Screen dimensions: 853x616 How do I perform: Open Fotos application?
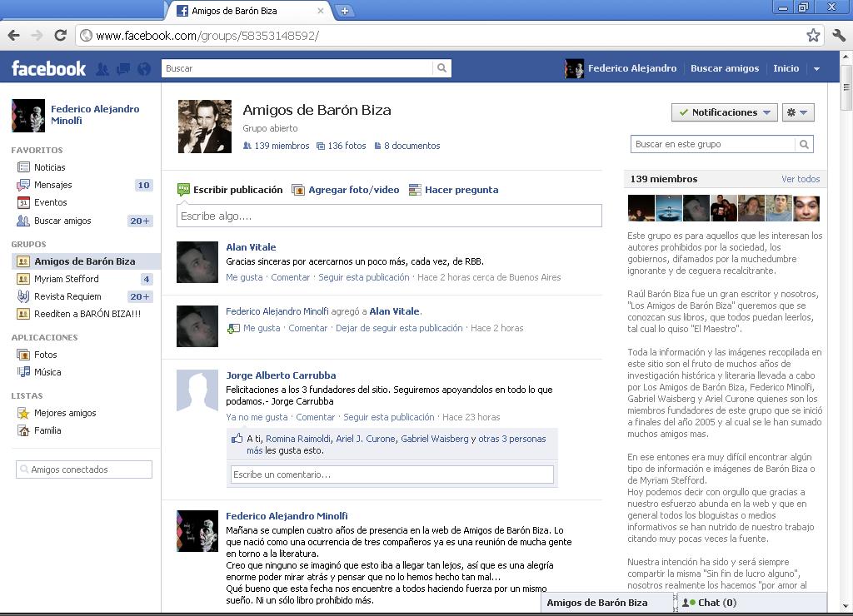coord(45,355)
